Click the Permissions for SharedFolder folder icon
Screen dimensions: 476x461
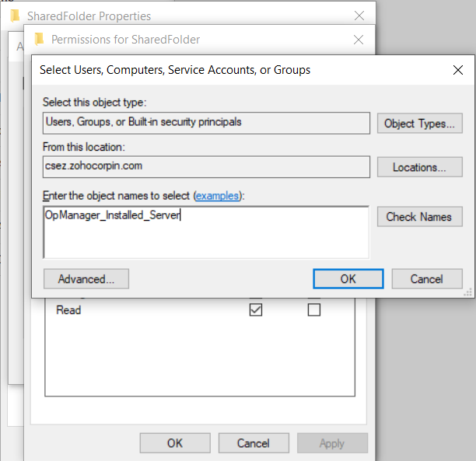coord(38,39)
